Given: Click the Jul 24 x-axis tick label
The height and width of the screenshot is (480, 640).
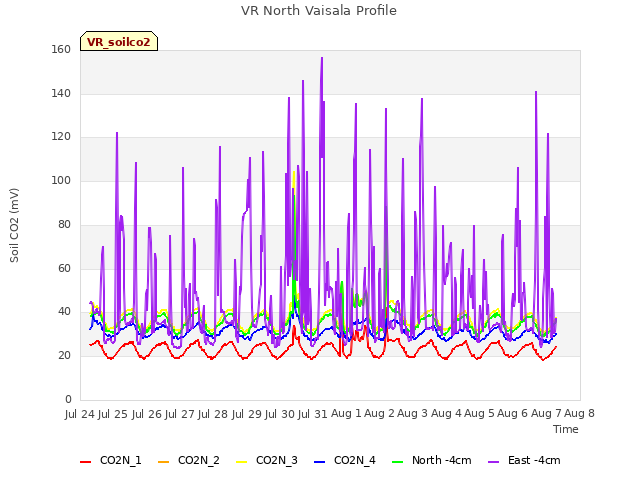Looking at the screenshot, I should pos(80,414).
